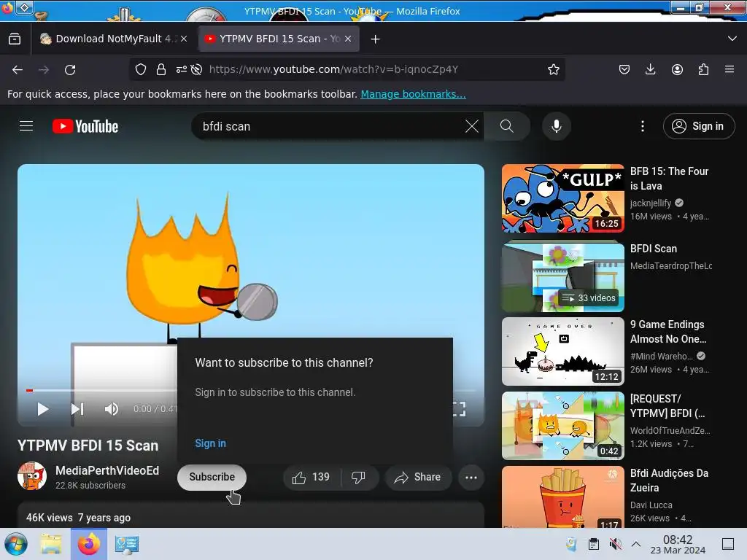
Task: Click the Firefox taskbar icon
Action: click(x=89, y=544)
